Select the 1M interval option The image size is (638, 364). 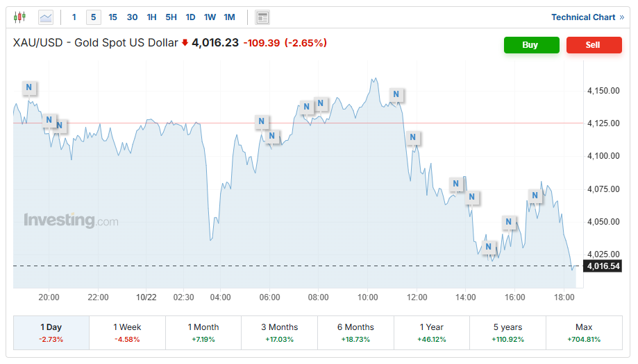[229, 17]
